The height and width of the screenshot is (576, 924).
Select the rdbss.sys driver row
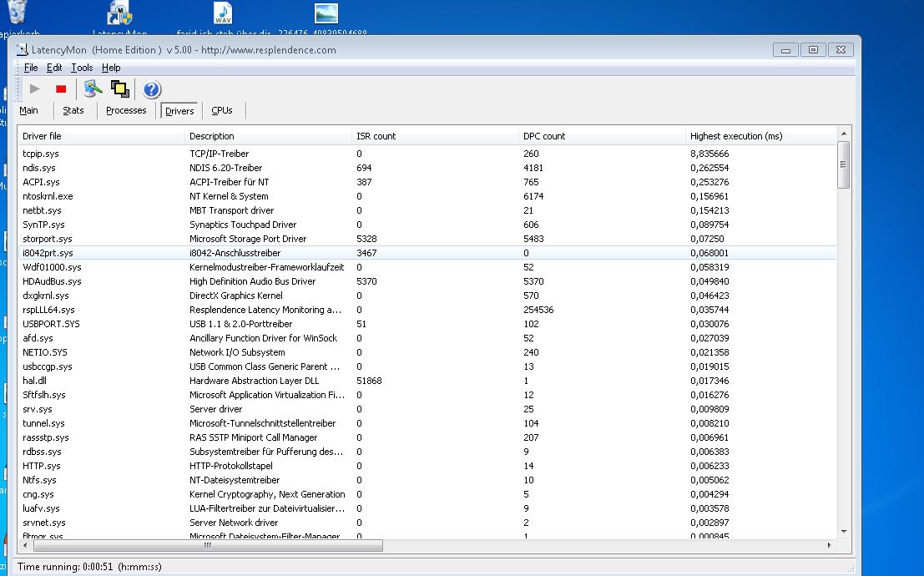click(427, 451)
